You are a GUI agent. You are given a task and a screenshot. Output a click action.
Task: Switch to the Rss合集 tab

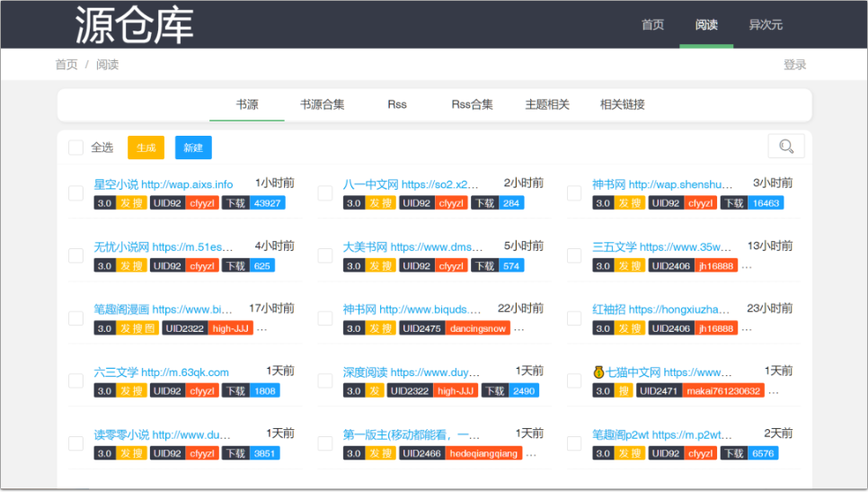(472, 104)
